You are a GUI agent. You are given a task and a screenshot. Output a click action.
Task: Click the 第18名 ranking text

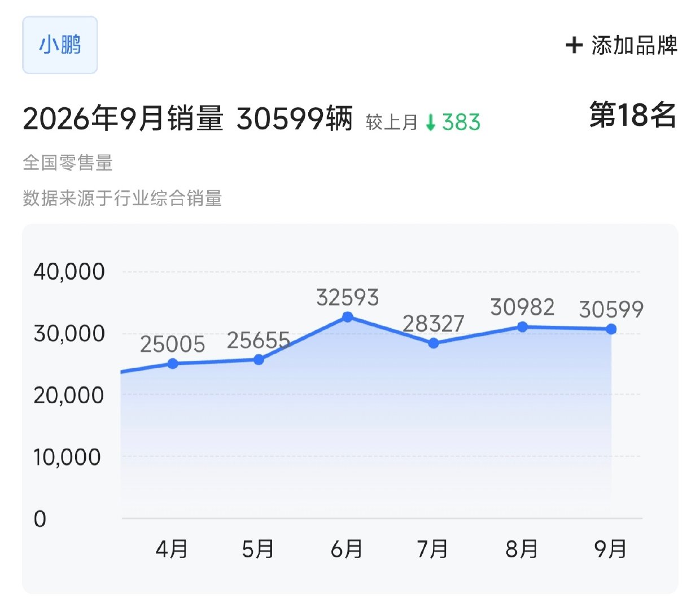633,115
